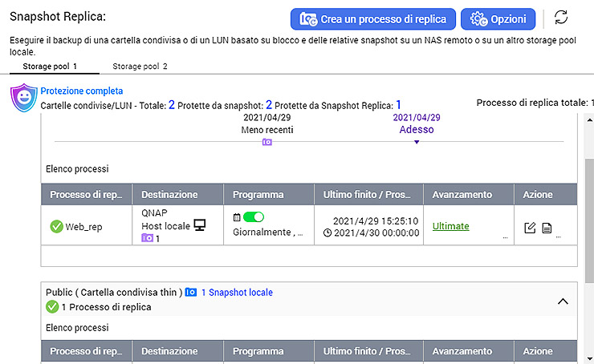Click the snapshot icon under Meno recenti
Image resolution: width=594 pixels, height=364 pixels.
(267, 142)
